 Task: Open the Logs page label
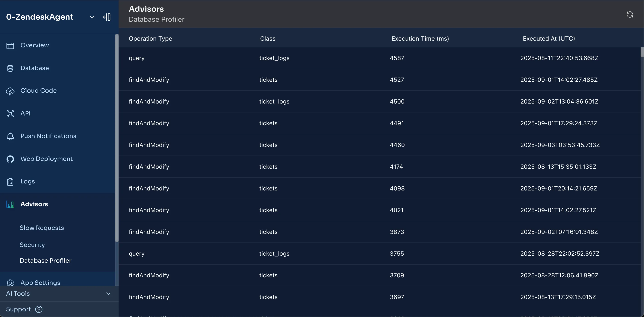click(28, 182)
